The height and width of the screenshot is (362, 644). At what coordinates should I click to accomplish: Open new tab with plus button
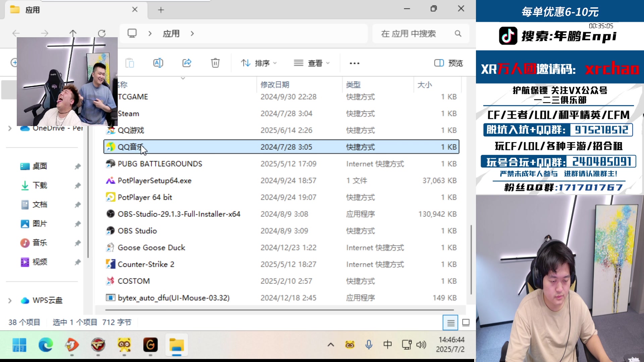[x=161, y=10]
